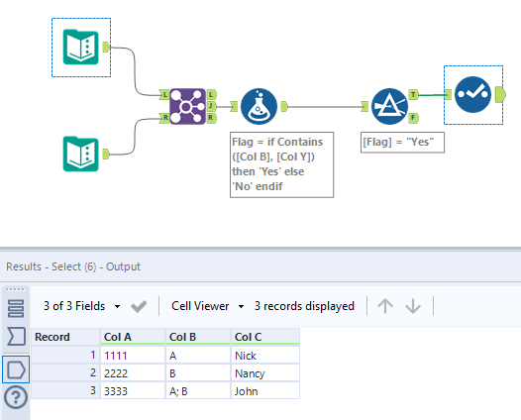Click the Filter tool T output anchor
Viewport: 521px width, 420px height.
tap(413, 95)
